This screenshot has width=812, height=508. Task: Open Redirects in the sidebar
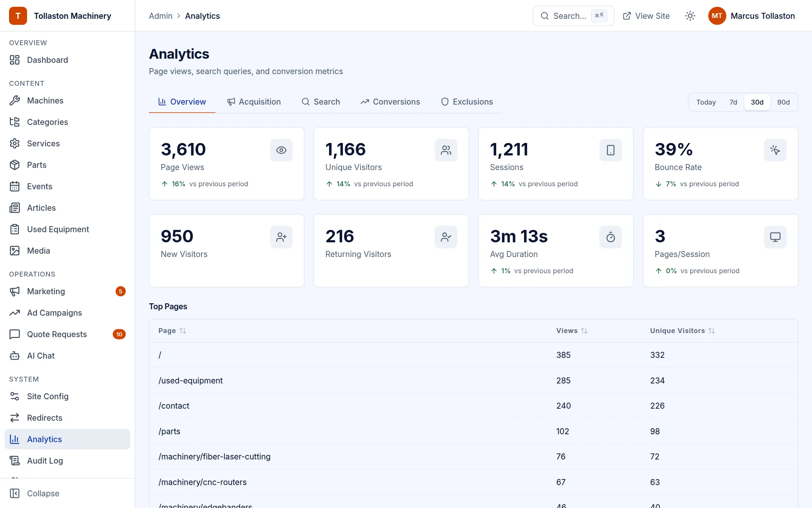coord(67,418)
